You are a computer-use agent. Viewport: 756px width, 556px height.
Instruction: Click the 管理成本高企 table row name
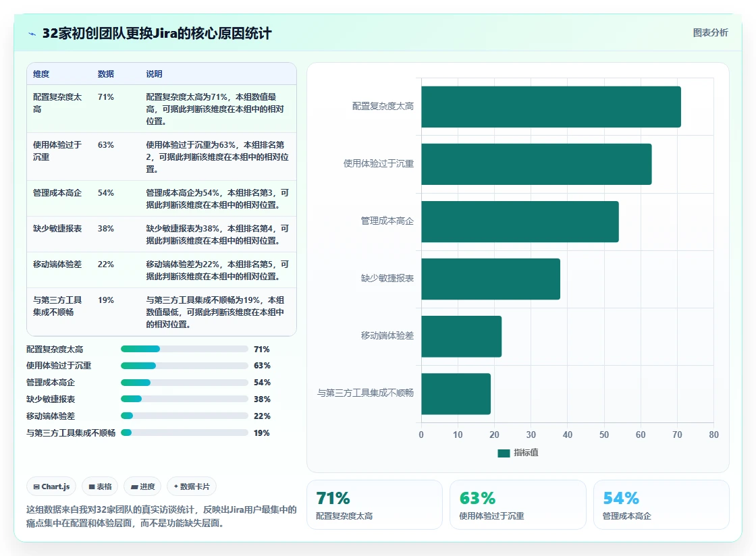point(57,193)
